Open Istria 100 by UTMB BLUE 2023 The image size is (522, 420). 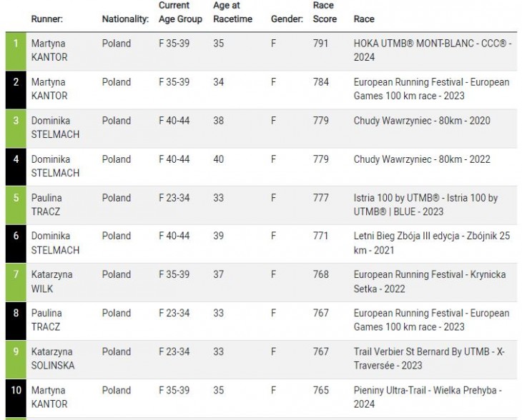pyautogui.click(x=425, y=204)
